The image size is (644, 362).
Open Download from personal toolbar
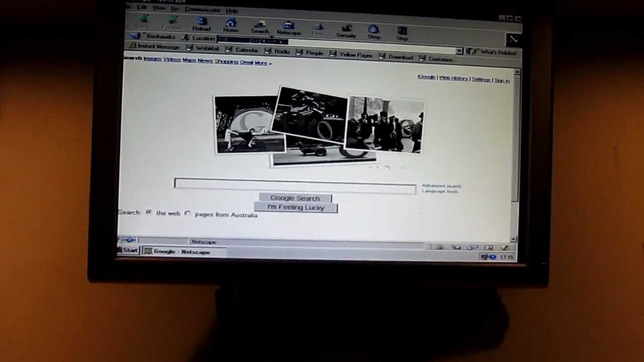pyautogui.click(x=396, y=57)
